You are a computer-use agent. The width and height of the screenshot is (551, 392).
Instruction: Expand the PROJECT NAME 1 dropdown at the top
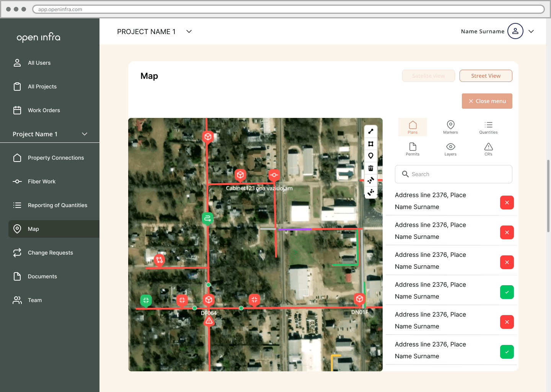pyautogui.click(x=188, y=31)
